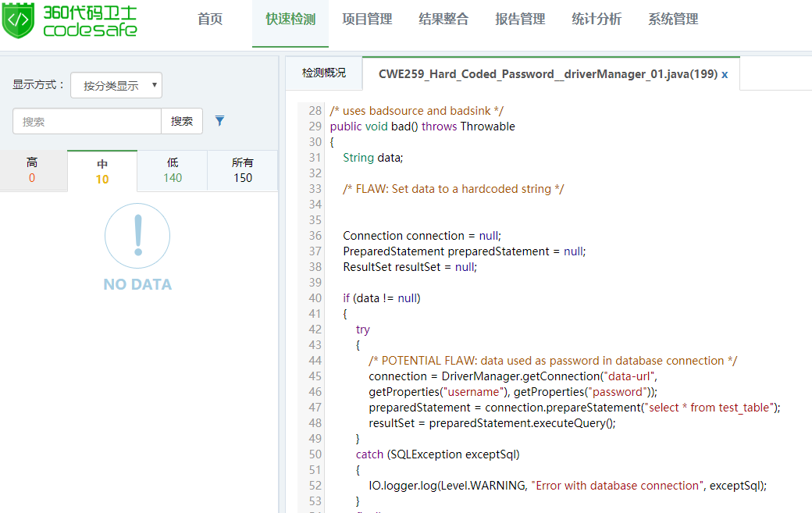Select the 所有 severity tab

(x=243, y=170)
